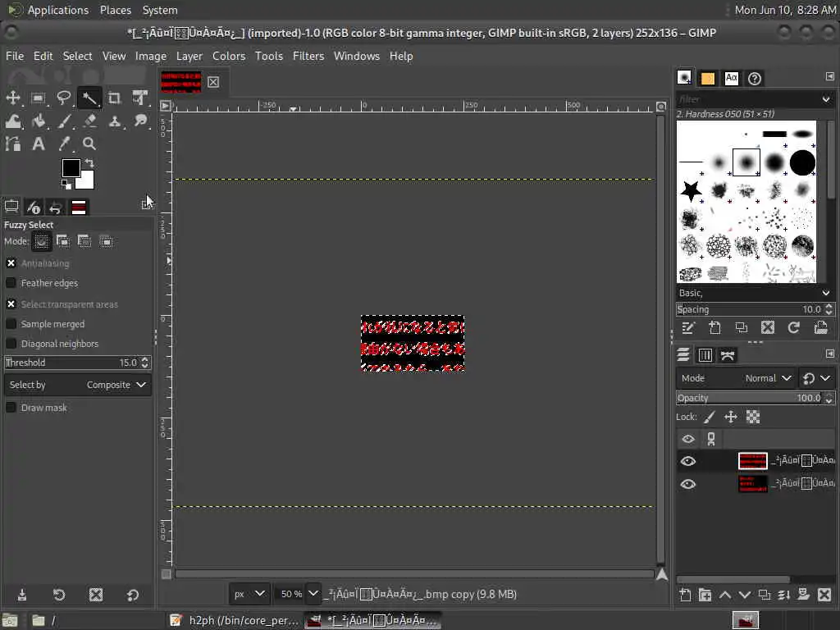Save tool preset icon at bottom left
The image size is (840, 630).
(x=22, y=595)
